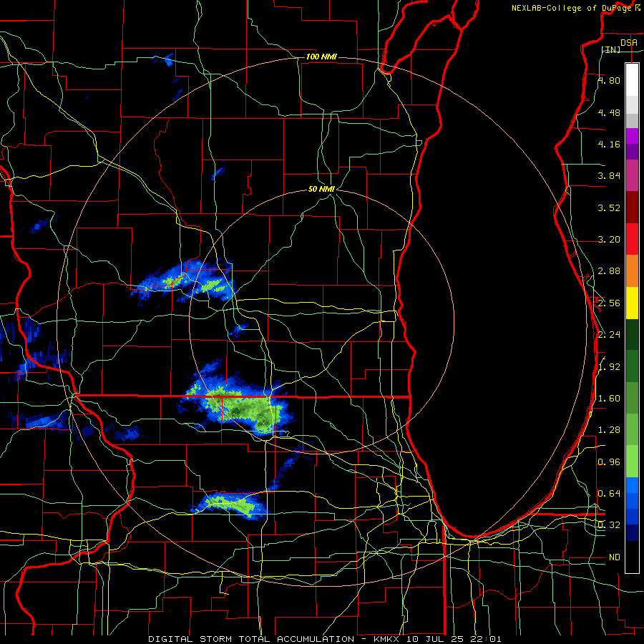Click the orange 2.88 legend color band
This screenshot has width=644, height=644.
[x=632, y=270]
